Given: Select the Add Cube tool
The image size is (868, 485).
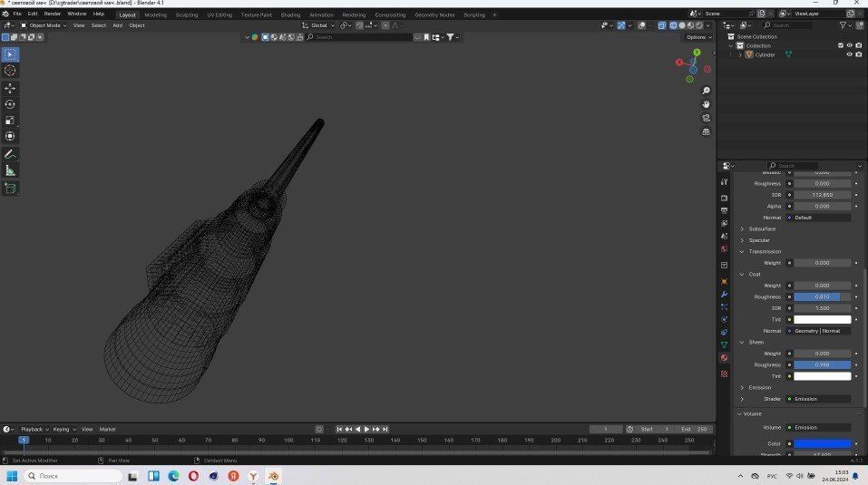Looking at the screenshot, I should pos(10,189).
